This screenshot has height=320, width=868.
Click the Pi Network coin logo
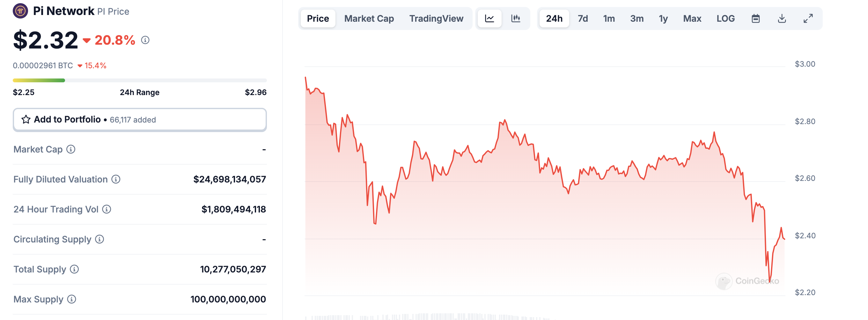click(x=20, y=11)
